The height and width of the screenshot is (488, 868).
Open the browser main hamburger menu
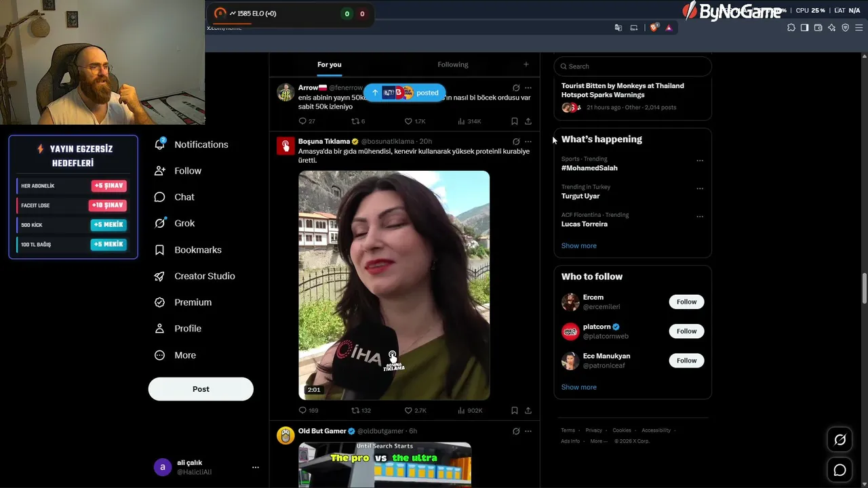859,28
